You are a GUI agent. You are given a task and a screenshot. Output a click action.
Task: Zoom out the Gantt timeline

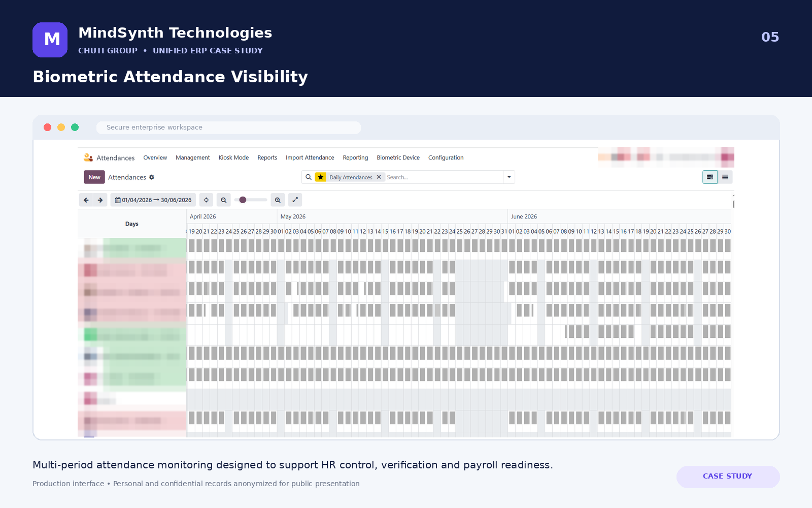coord(223,200)
